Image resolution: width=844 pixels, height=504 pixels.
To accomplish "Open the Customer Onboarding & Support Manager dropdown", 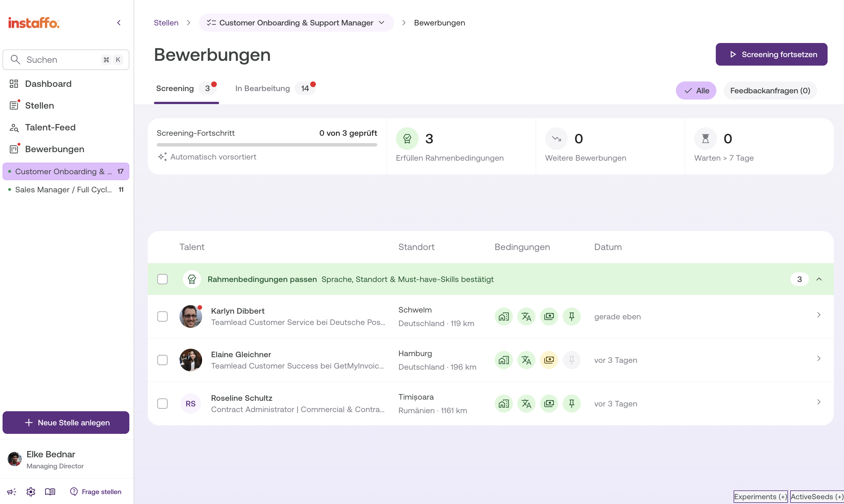I will pyautogui.click(x=296, y=23).
